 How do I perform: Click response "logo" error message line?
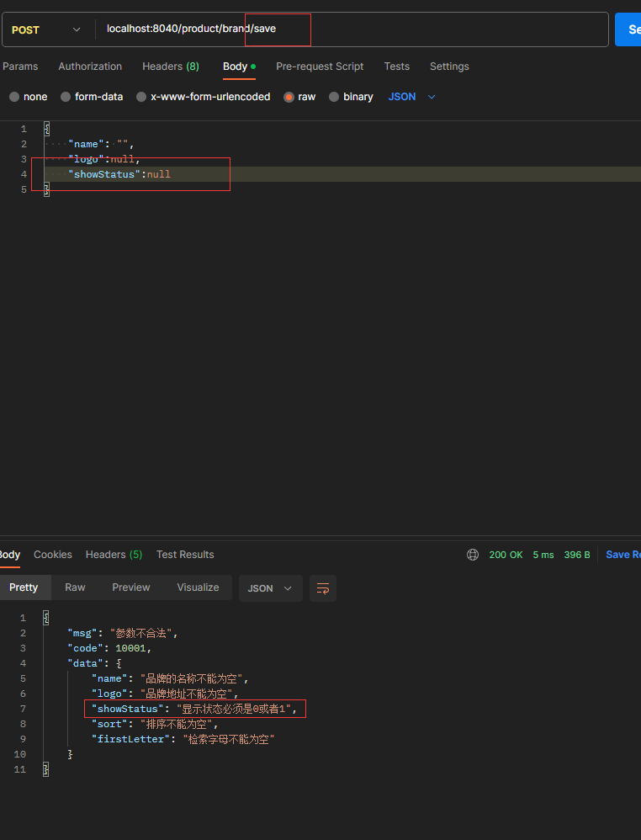tap(165, 694)
